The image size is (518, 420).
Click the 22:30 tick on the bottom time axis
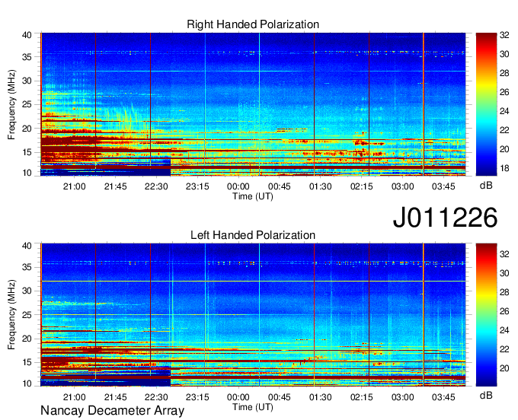point(156,397)
